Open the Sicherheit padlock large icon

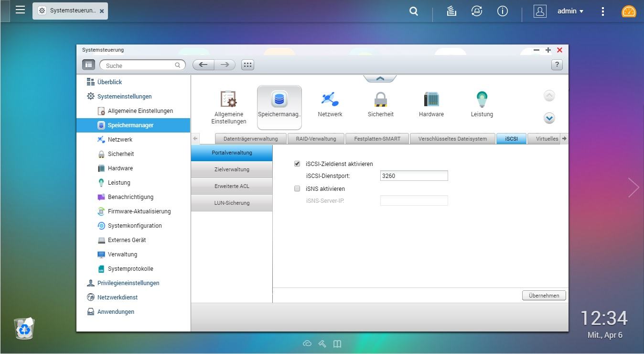point(381,104)
